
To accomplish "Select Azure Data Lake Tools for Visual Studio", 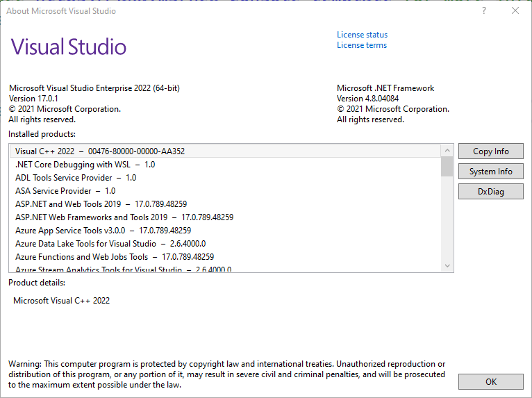I will (110, 244).
